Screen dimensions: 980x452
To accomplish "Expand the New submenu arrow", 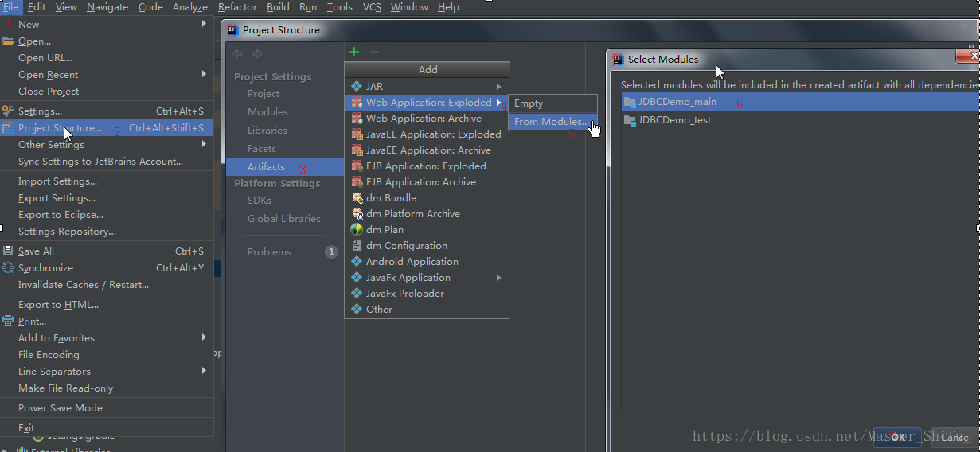I will [x=205, y=24].
